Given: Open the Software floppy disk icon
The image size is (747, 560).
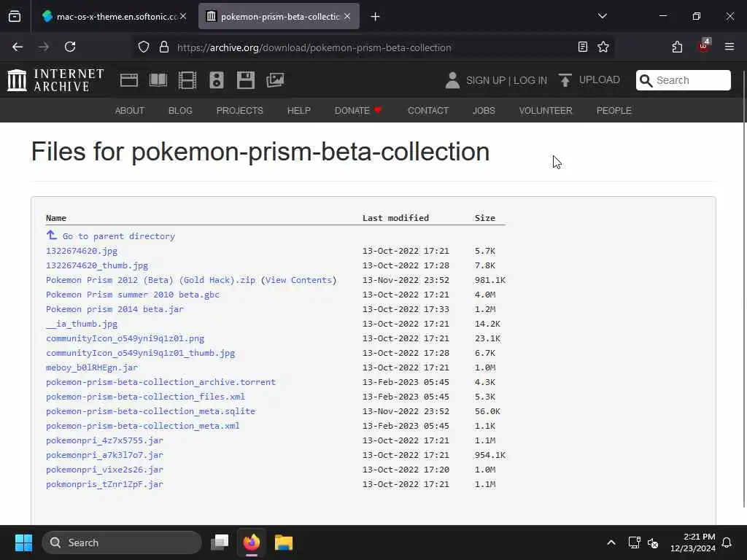Looking at the screenshot, I should pyautogui.click(x=246, y=80).
